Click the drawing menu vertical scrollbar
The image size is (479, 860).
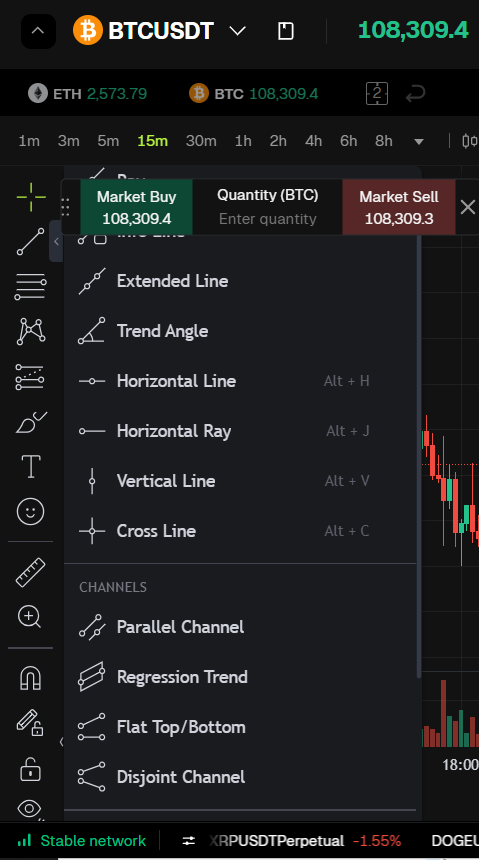pos(419,455)
